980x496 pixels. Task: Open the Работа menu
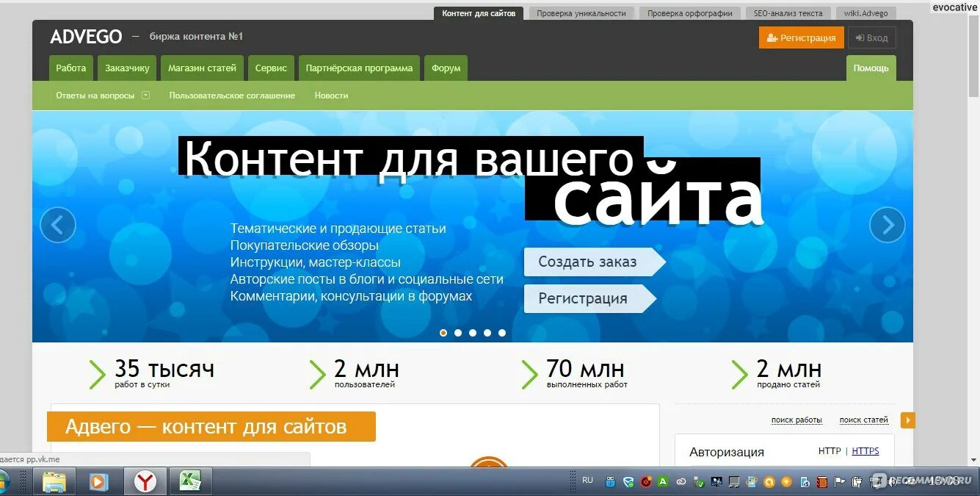pyautogui.click(x=71, y=68)
